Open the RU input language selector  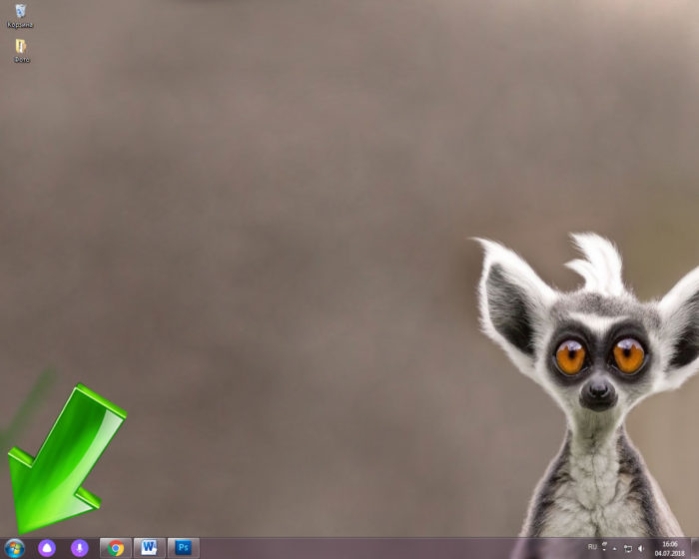(592, 547)
